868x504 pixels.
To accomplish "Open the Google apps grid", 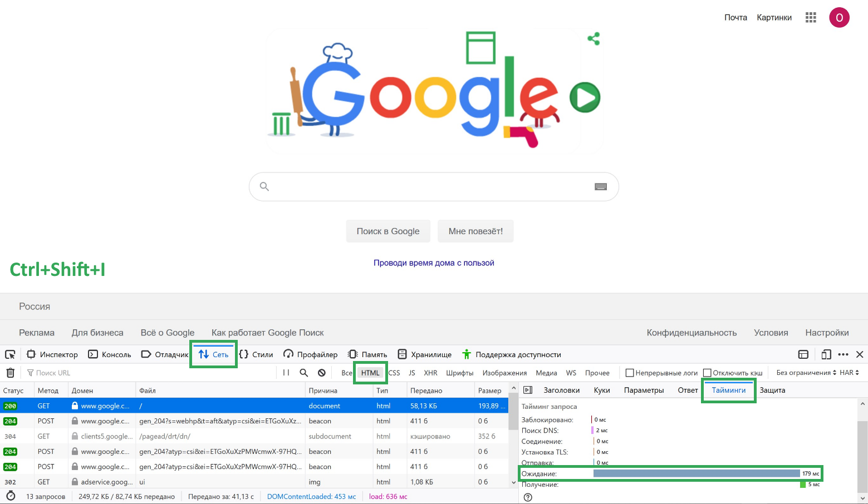I will [811, 17].
